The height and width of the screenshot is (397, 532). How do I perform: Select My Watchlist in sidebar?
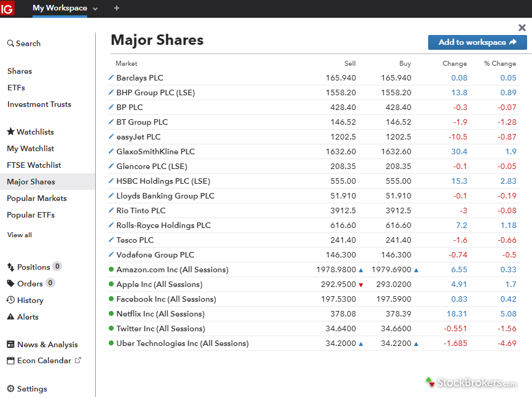31,149
